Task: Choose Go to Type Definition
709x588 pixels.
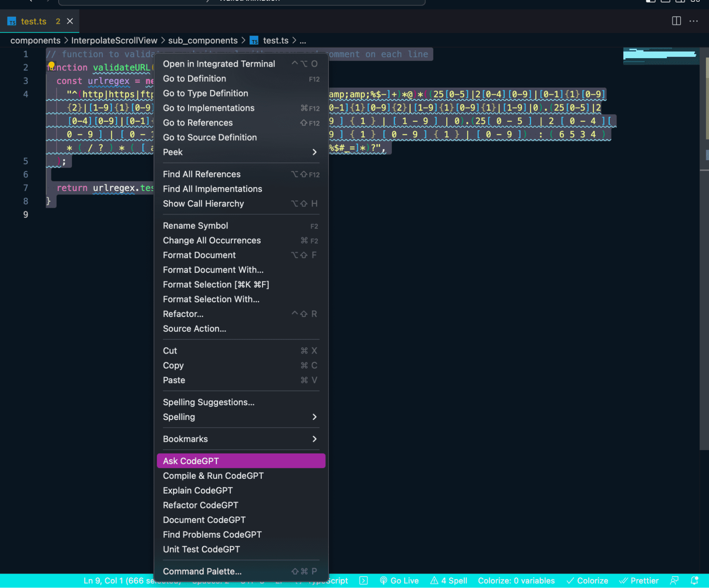Action: [241, 93]
